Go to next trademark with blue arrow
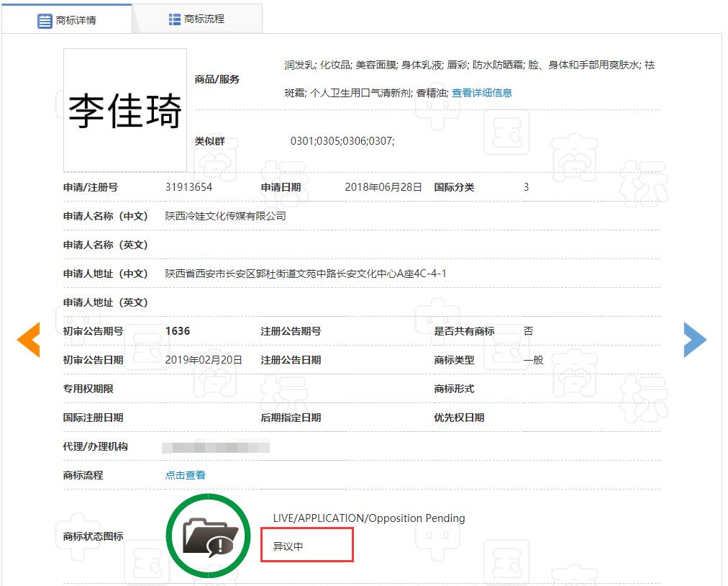 coord(694,340)
